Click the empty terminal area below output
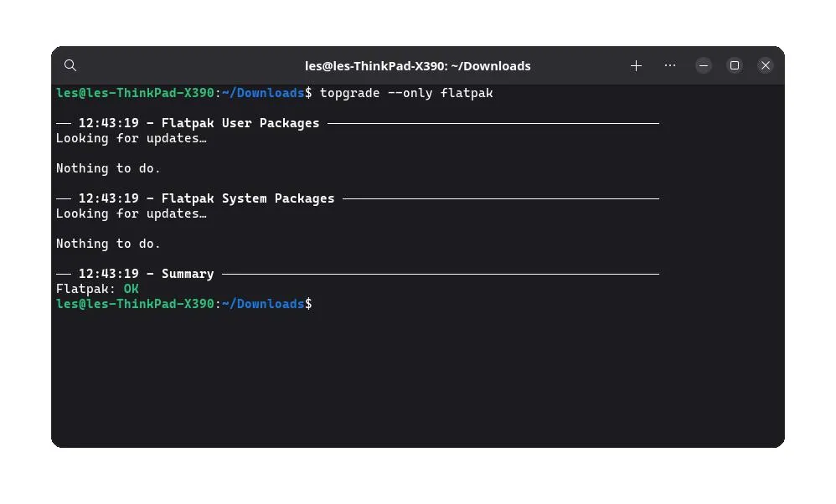 coord(417,378)
